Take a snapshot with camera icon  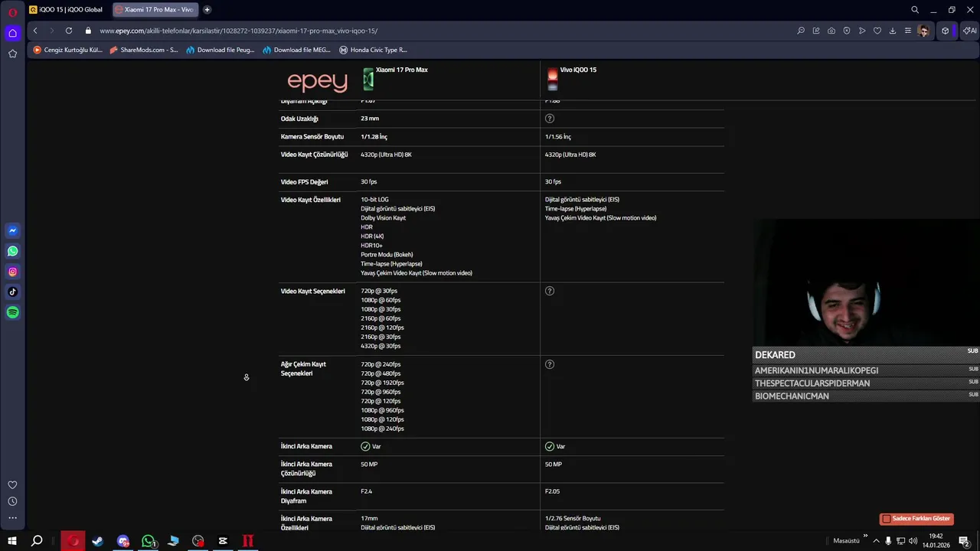[831, 31]
